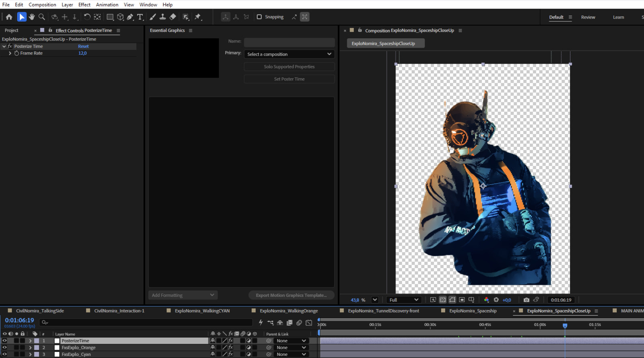Switch to ExploNomira_Spaceship timeline tab

point(473,310)
